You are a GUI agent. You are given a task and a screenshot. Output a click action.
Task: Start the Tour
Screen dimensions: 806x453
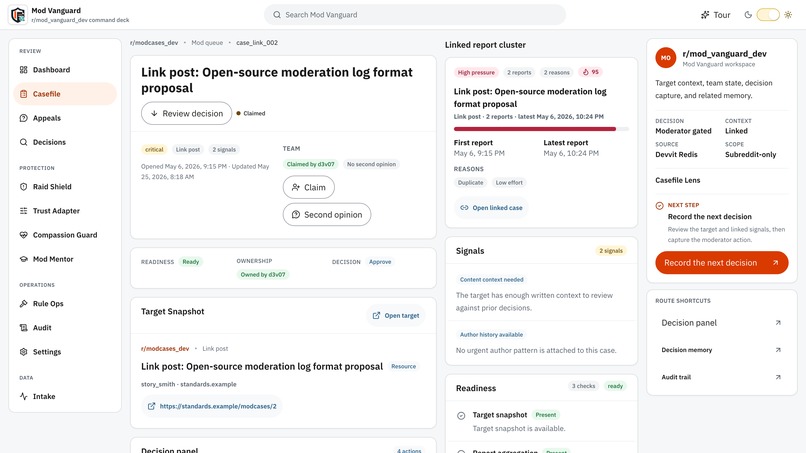point(716,15)
